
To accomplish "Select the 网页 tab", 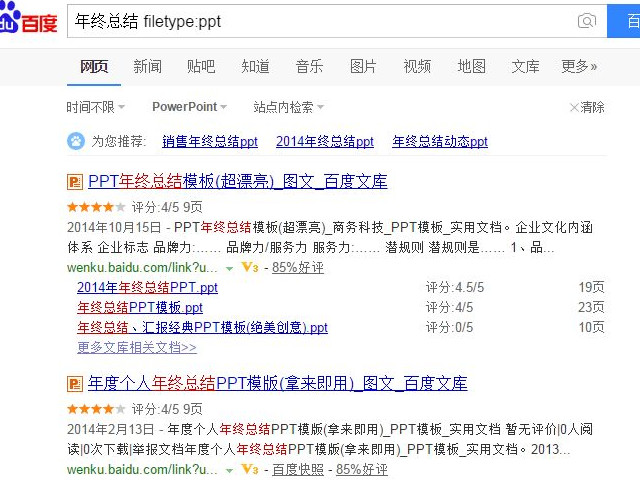I will 94,66.
